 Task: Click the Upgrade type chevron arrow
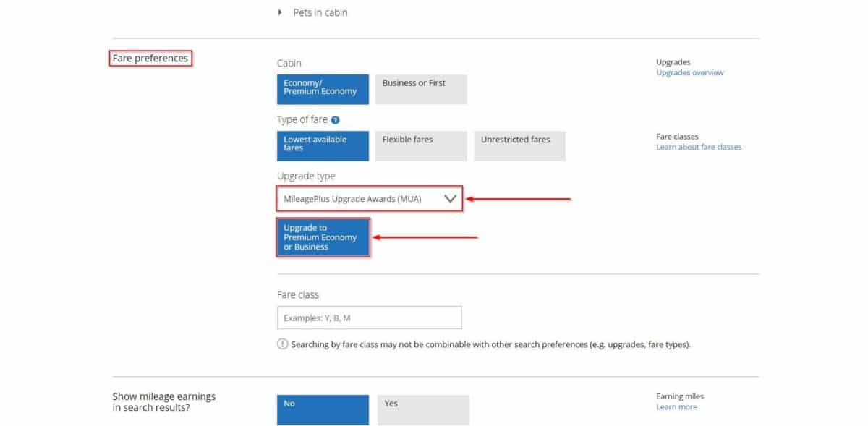click(451, 198)
